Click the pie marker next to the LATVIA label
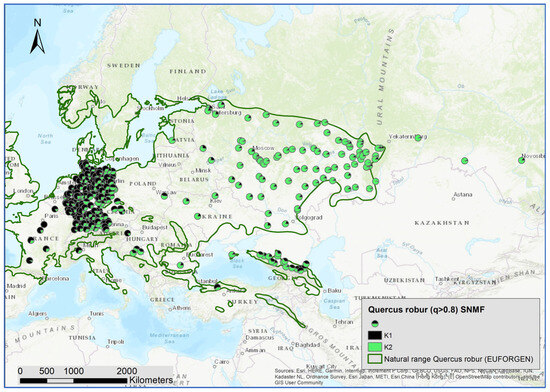Viewport: 550px width, 392px height. click(172, 140)
